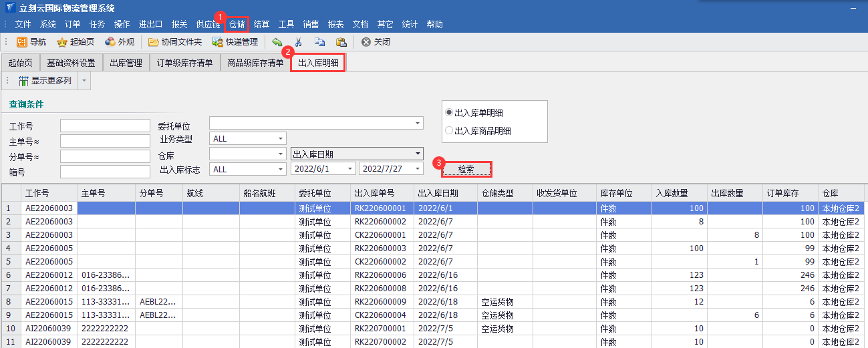Click the copy icon in toolbar

coord(319,42)
